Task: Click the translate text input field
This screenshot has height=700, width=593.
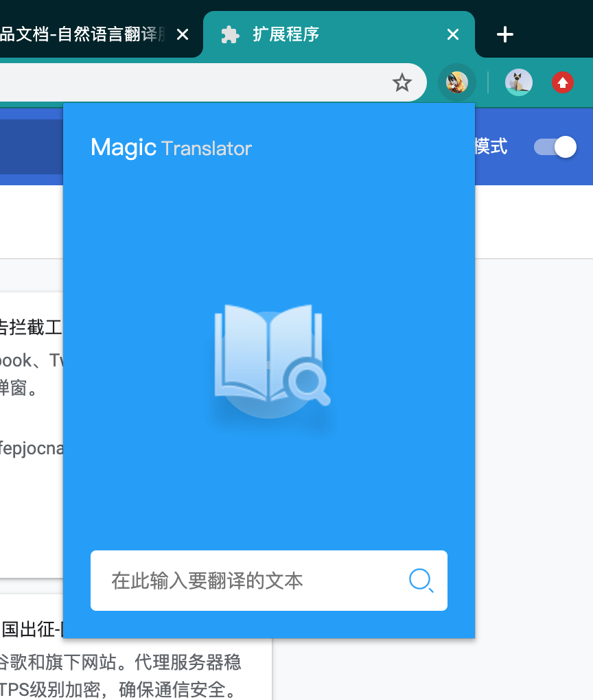Action: click(x=240, y=581)
